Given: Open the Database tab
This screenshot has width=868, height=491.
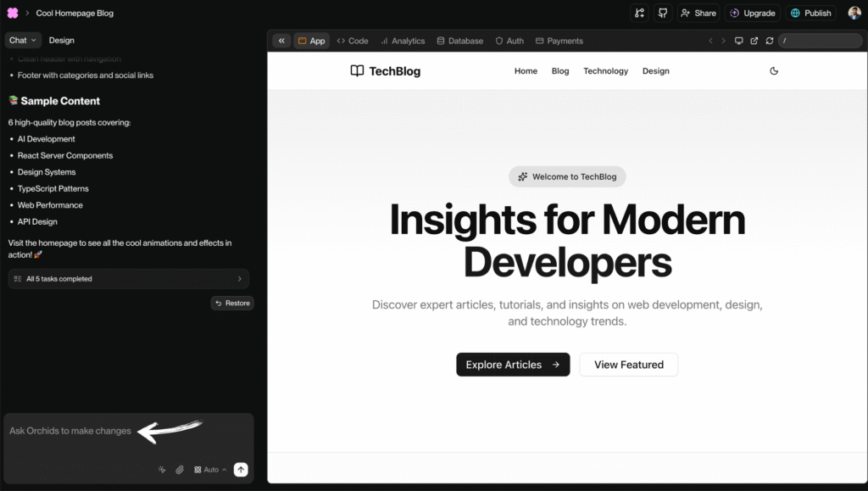Looking at the screenshot, I should [459, 41].
